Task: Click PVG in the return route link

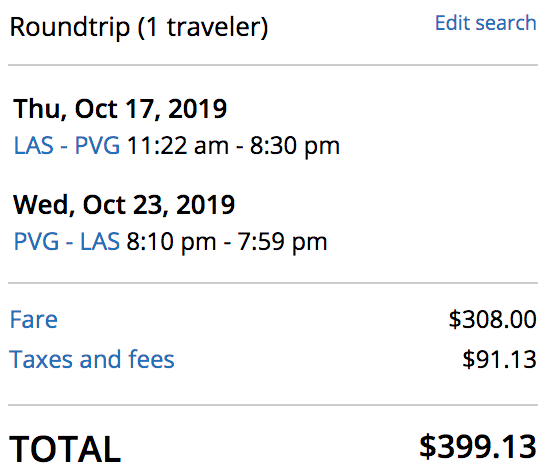Action: point(36,241)
